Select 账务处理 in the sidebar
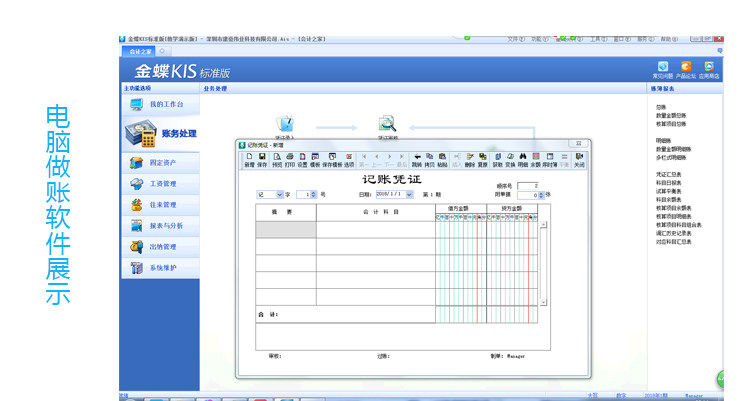 tap(160, 134)
